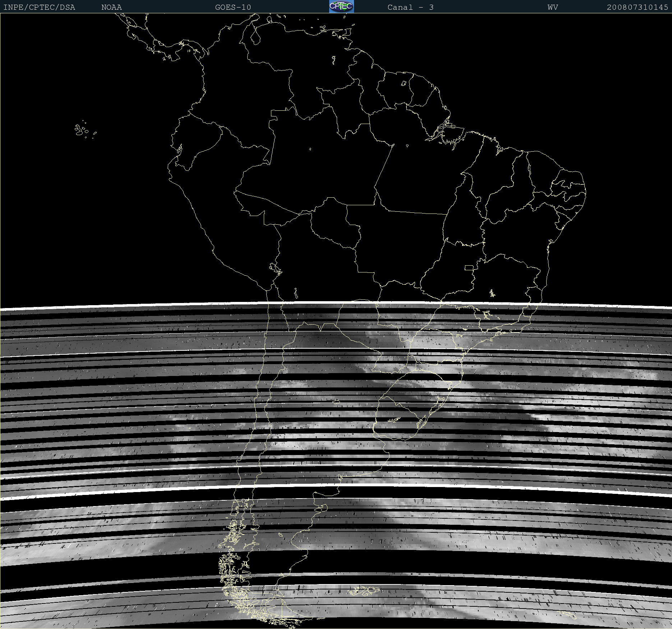Click the WV label in the header
This screenshot has width=672, height=629.
click(x=553, y=7)
